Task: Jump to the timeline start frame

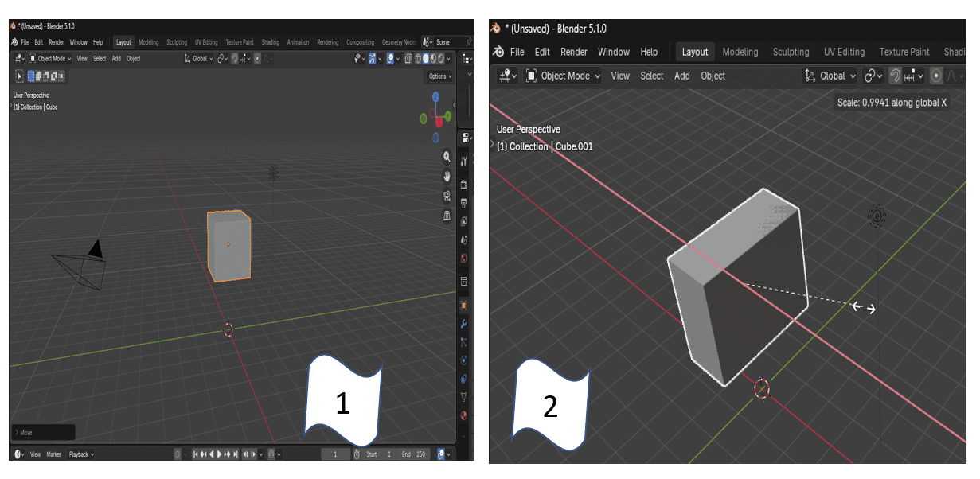Action: pos(196,454)
